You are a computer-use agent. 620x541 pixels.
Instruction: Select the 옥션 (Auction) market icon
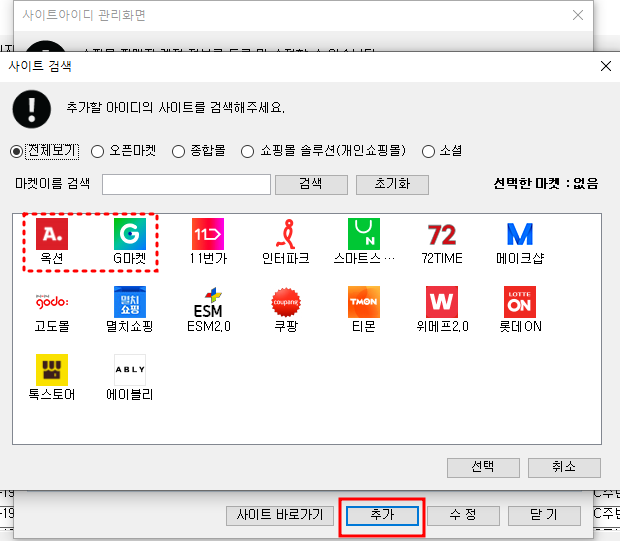click(x=52, y=234)
